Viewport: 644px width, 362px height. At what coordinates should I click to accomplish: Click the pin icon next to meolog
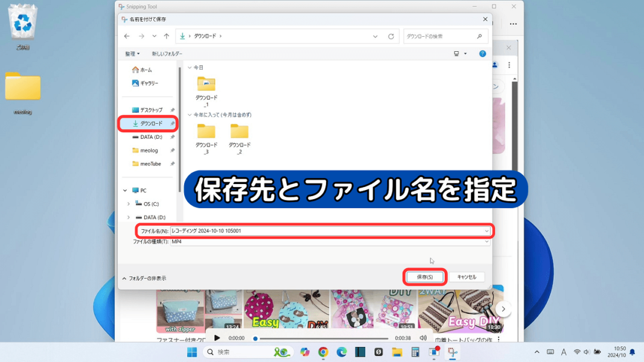pos(171,150)
